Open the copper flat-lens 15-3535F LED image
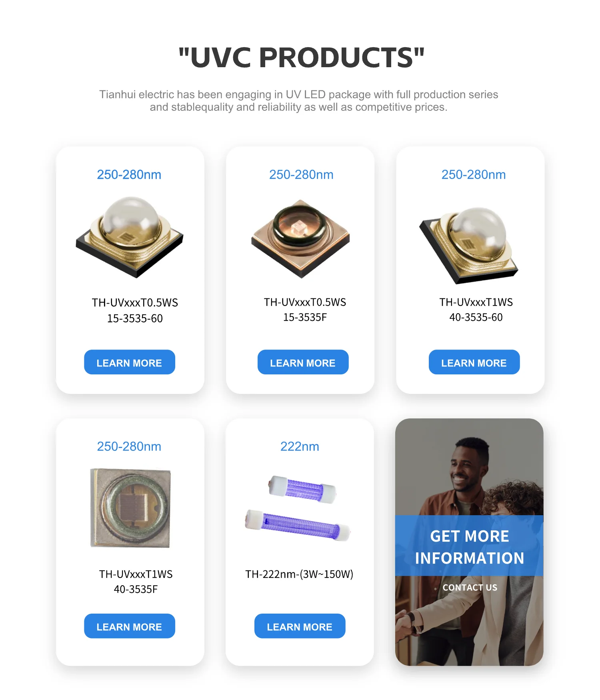 point(300,238)
